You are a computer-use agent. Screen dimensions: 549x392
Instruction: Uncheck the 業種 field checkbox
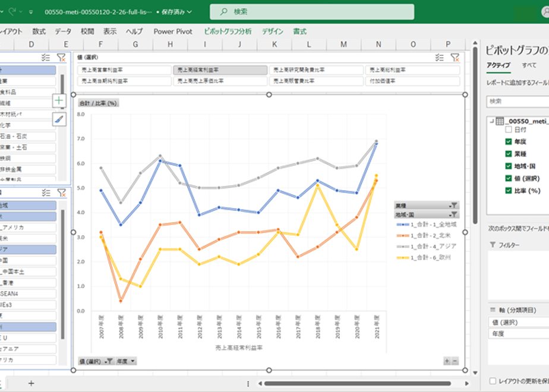point(509,154)
